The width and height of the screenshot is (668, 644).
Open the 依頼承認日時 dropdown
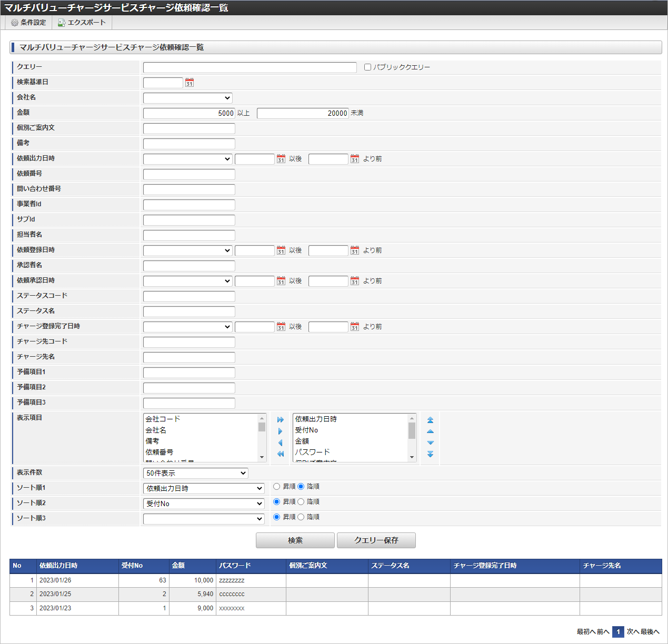click(x=187, y=281)
